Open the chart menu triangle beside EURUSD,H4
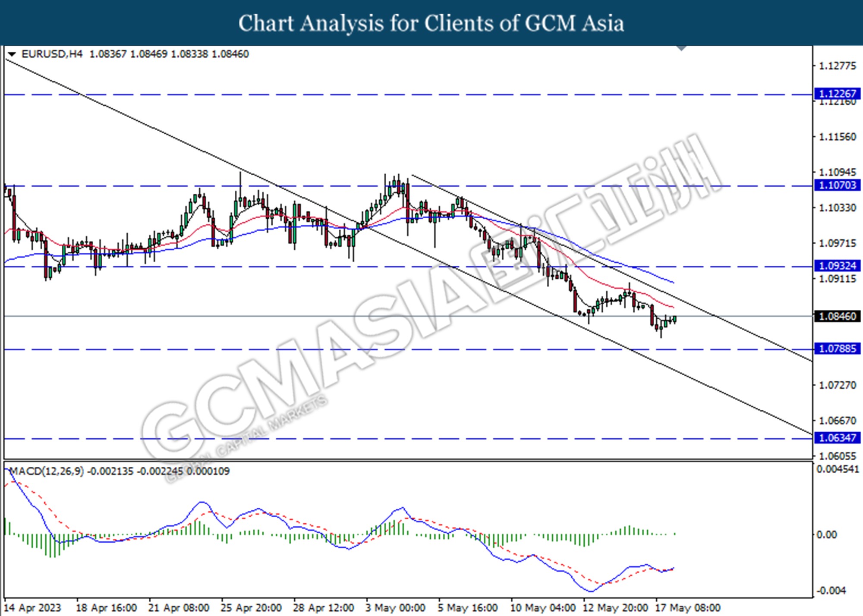The height and width of the screenshot is (616, 863). pyautogui.click(x=12, y=54)
